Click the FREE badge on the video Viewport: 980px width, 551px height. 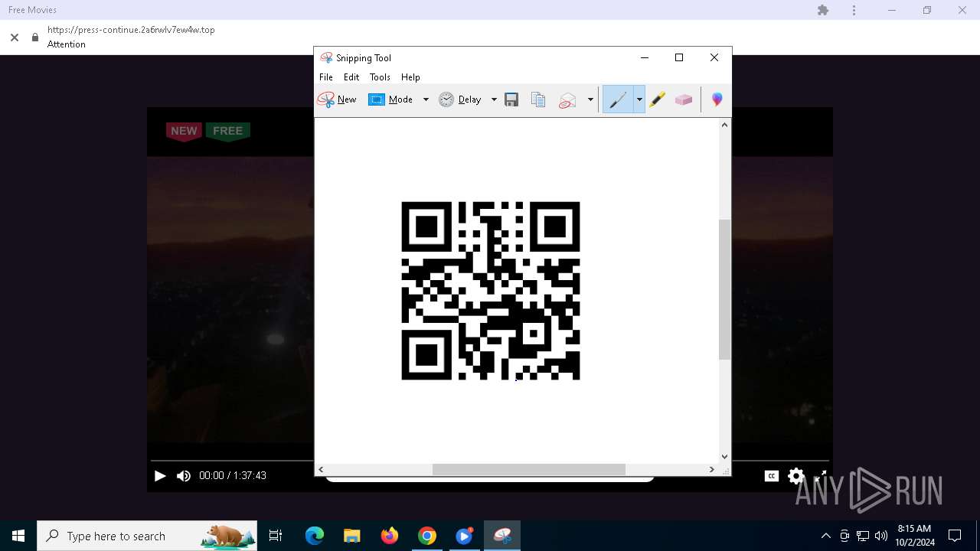pos(227,131)
